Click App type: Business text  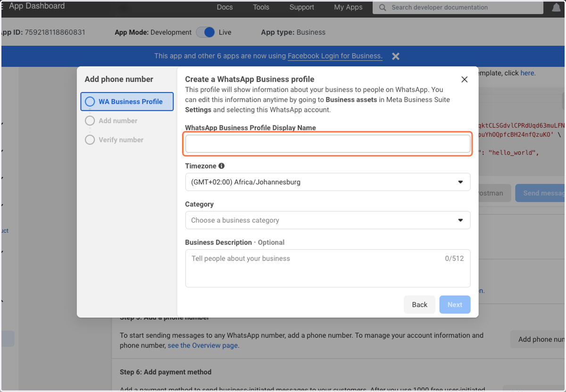293,33
